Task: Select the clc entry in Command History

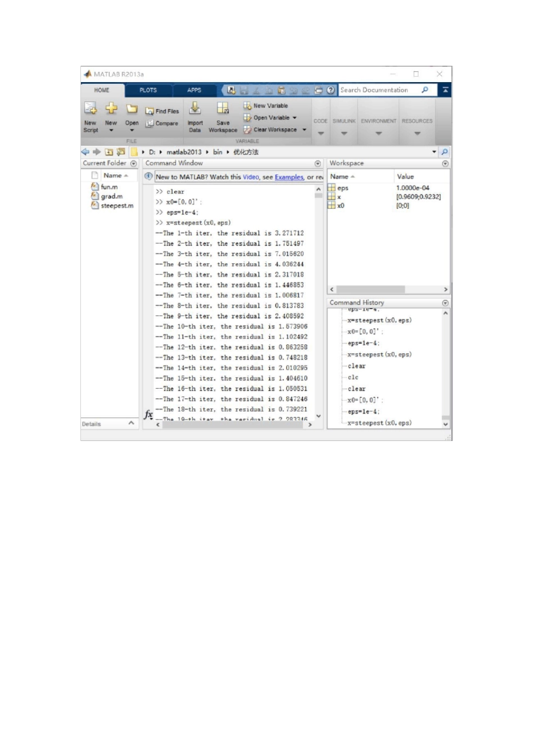Action: pyautogui.click(x=353, y=377)
